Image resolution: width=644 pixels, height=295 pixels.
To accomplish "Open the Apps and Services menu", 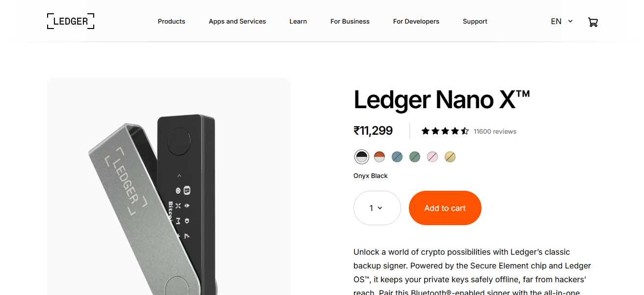I will 237,21.
